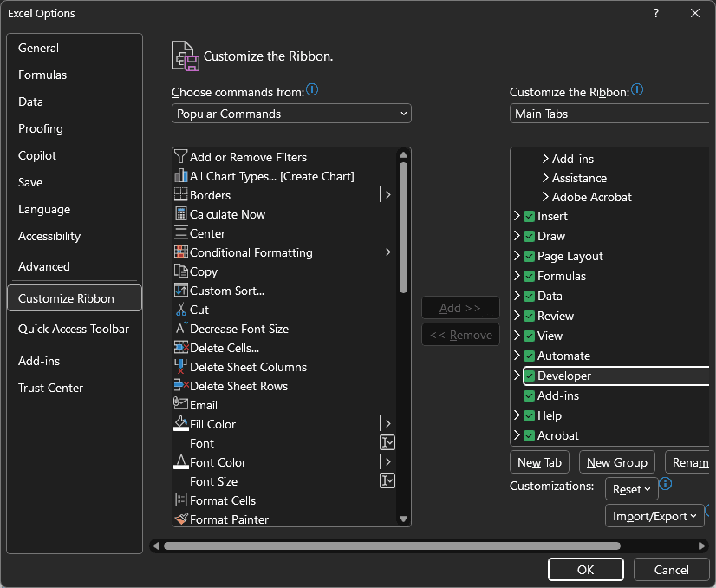This screenshot has width=716, height=588.
Task: Open the General options category
Action: pos(75,48)
